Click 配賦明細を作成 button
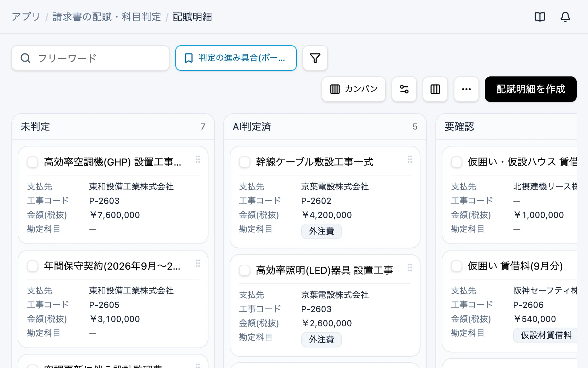This screenshot has width=588, height=368. click(x=531, y=89)
